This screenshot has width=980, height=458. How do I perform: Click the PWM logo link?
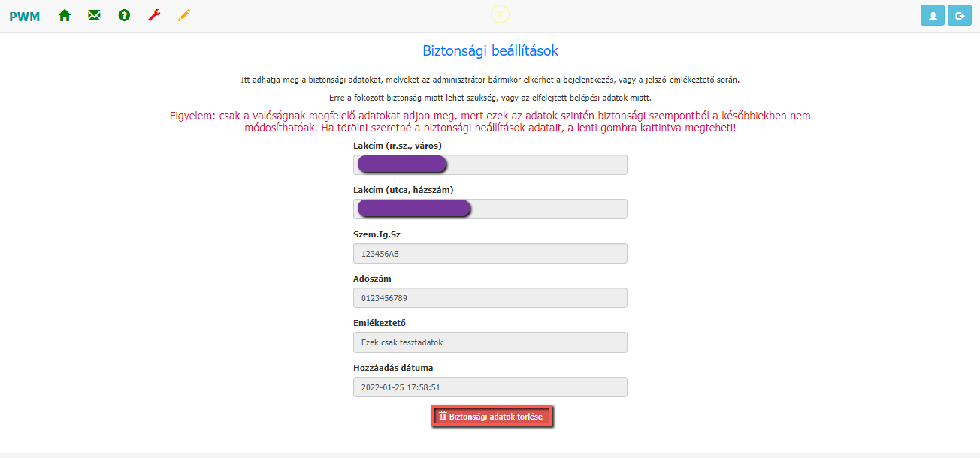point(24,16)
